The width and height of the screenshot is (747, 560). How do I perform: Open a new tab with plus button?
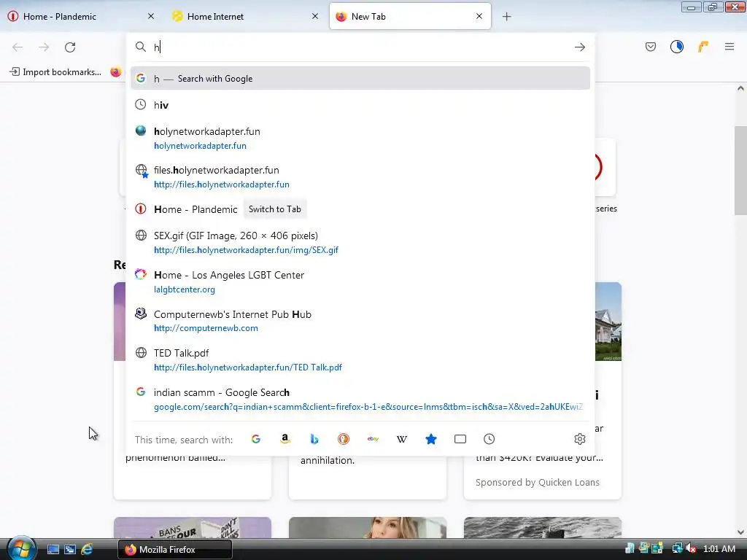tap(507, 17)
